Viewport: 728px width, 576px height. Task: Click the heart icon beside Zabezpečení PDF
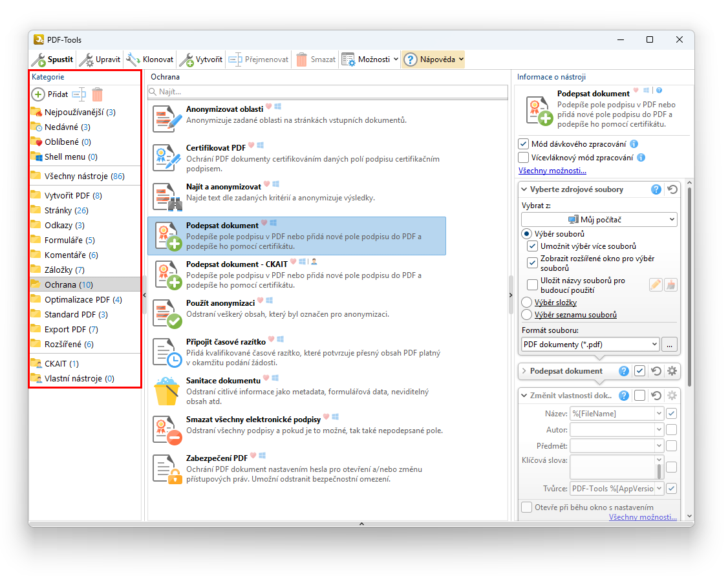coord(253,456)
